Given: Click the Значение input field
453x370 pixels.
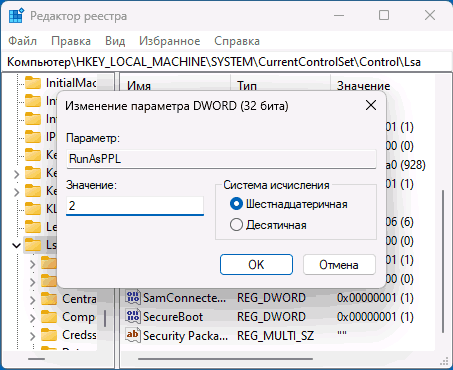Looking at the screenshot, I should [135, 206].
